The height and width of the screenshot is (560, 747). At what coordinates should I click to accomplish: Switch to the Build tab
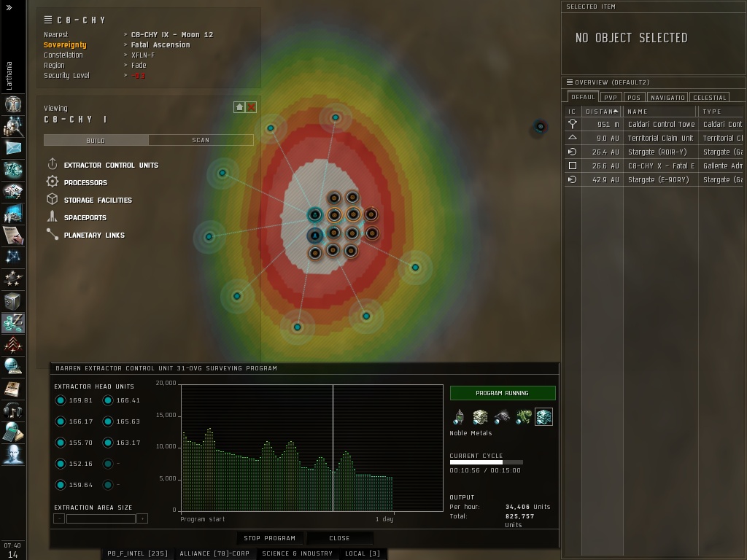coord(96,140)
